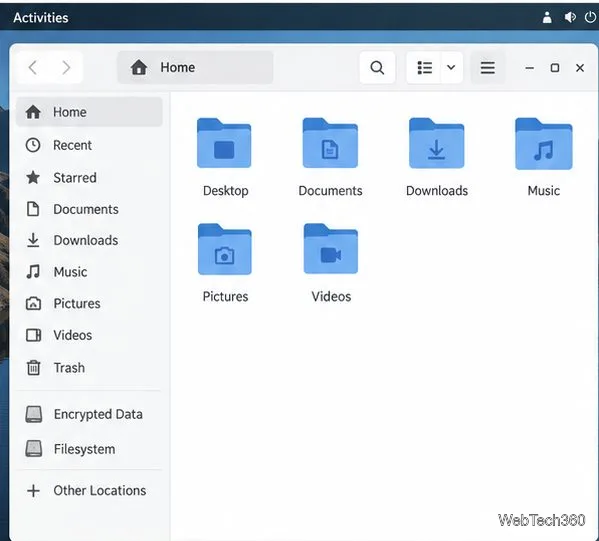This screenshot has width=599, height=541.
Task: Click the volume speaker icon in top bar
Action: 570,17
